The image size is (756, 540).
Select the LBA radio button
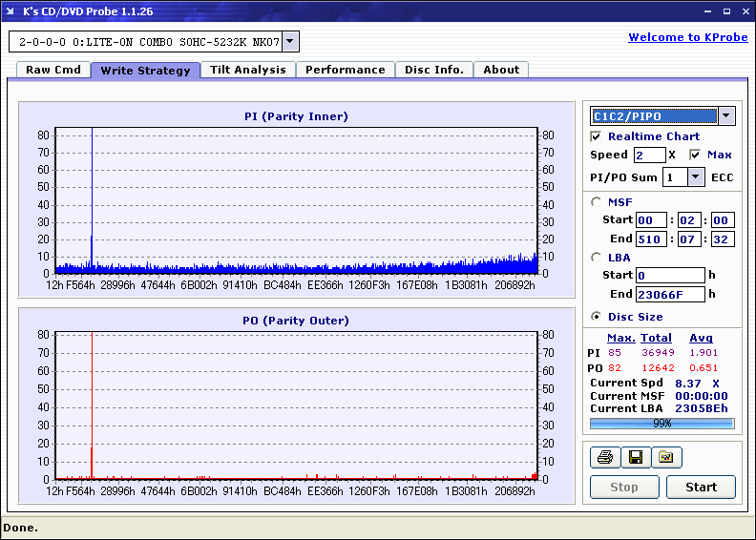tap(597, 257)
